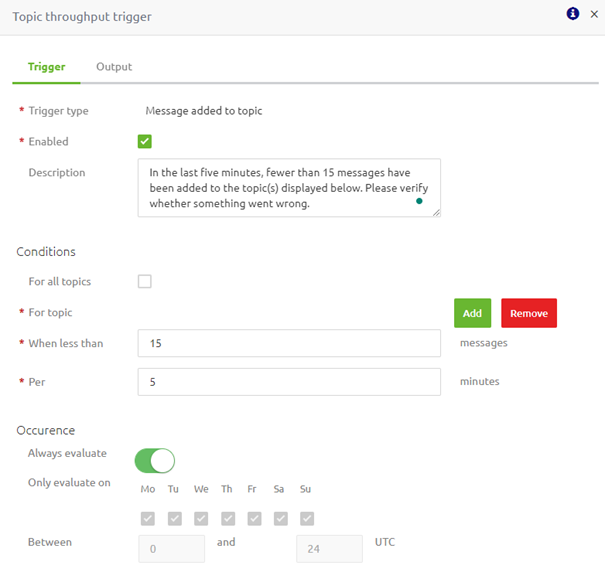This screenshot has width=605, height=579.
Task: Click the 'Message added to topic' text
Action: coord(204,111)
